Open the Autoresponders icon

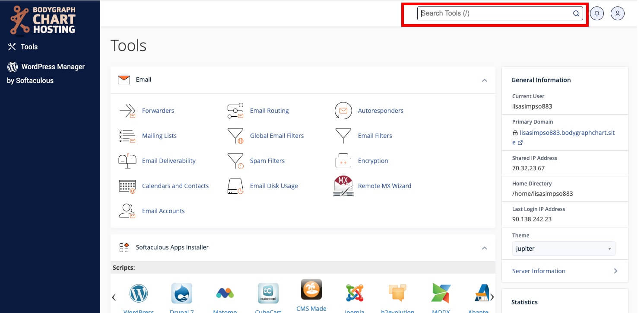(343, 111)
